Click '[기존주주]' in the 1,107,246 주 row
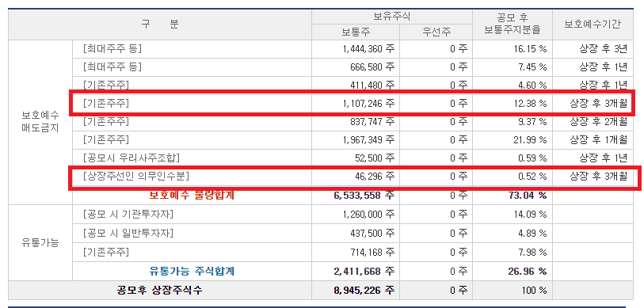Image resolution: width=644 pixels, height=308 pixels. (x=105, y=104)
